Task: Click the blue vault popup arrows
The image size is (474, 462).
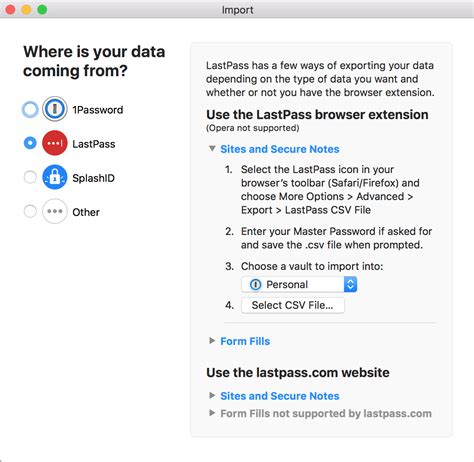Action: pyautogui.click(x=350, y=284)
